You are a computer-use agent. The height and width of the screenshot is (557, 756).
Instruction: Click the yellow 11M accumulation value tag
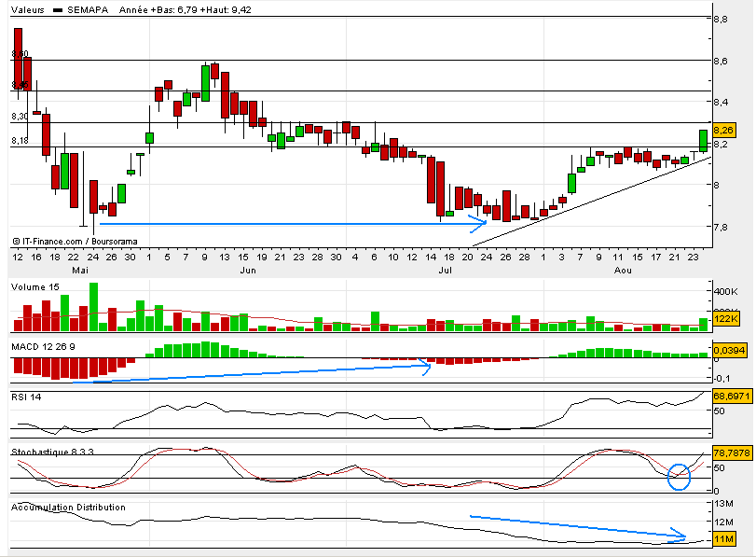tap(724, 539)
